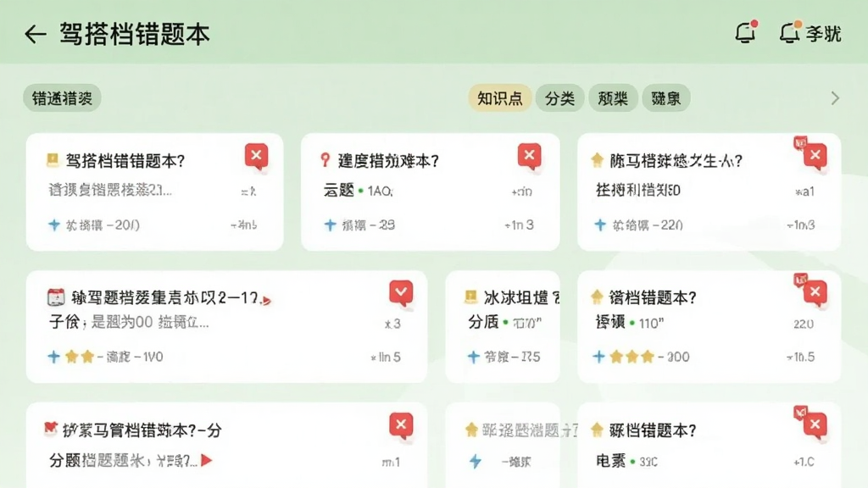The height and width of the screenshot is (488, 868).
Task: Go back using the left arrow
Action: coord(35,34)
